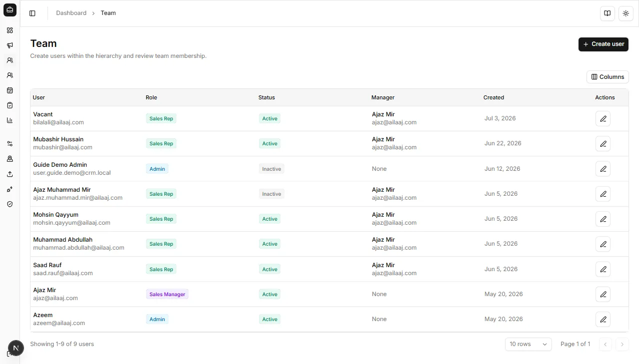Click the Team breadcrumb item
This screenshot has width=639, height=364.
(x=108, y=13)
